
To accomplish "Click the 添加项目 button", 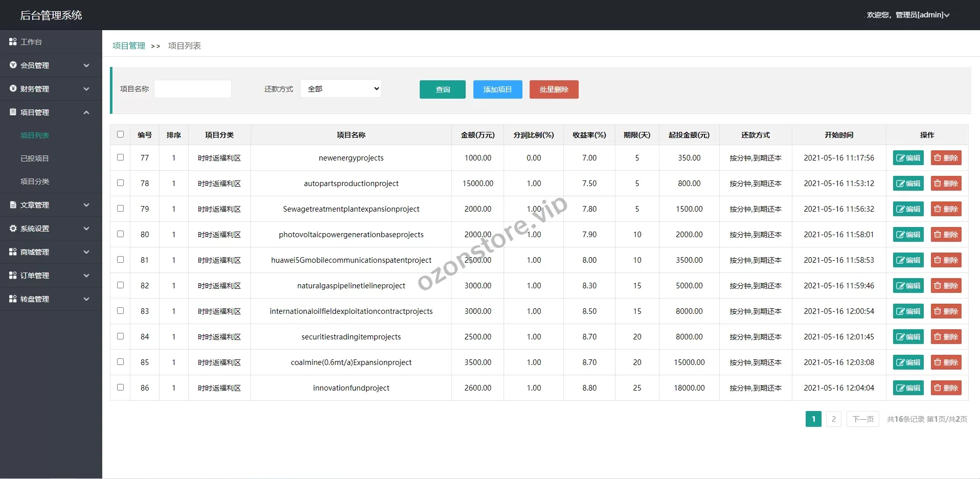I will point(497,89).
